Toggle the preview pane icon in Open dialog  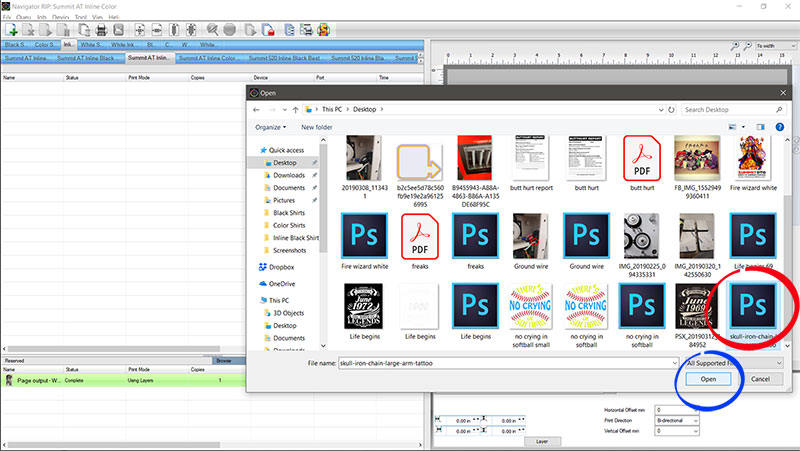(x=760, y=127)
